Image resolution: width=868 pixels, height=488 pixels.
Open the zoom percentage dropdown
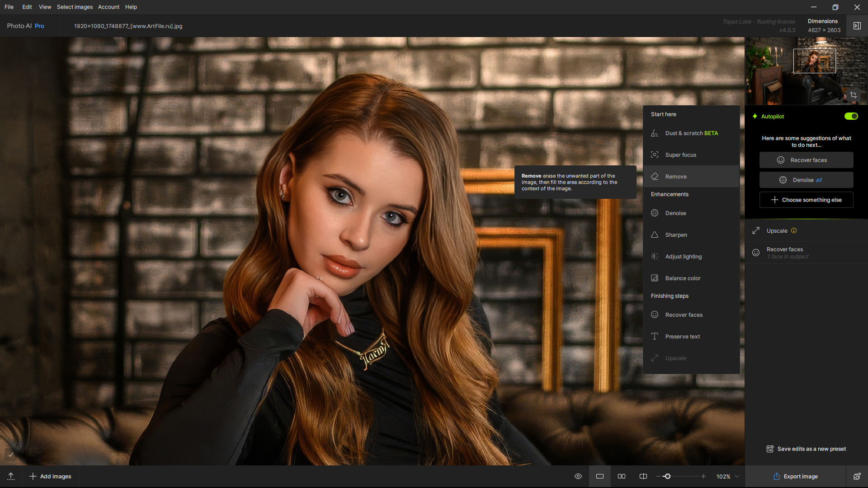pos(737,476)
